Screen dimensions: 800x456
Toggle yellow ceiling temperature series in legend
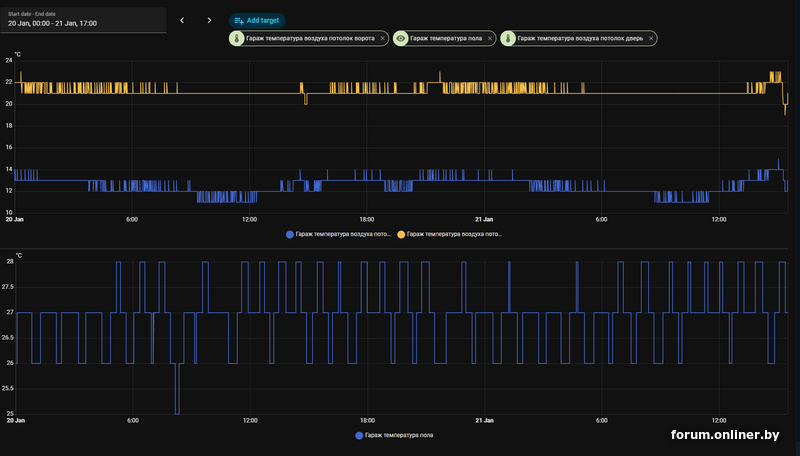(x=450, y=233)
